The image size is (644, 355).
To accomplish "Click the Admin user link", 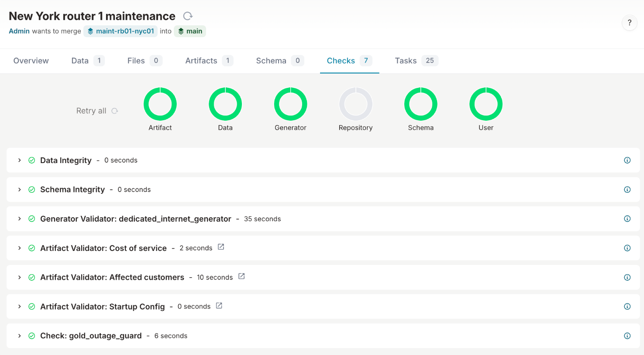I will (x=19, y=31).
